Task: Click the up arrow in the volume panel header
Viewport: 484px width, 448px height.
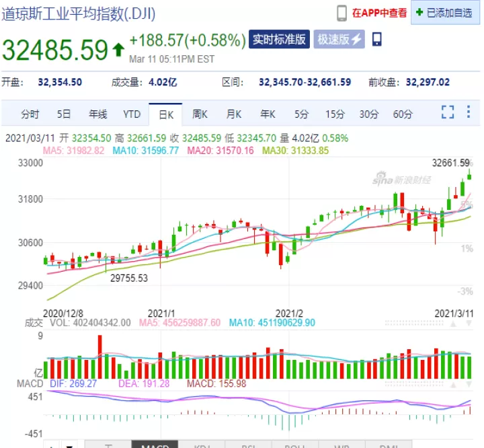Action: pyautogui.click(x=454, y=324)
